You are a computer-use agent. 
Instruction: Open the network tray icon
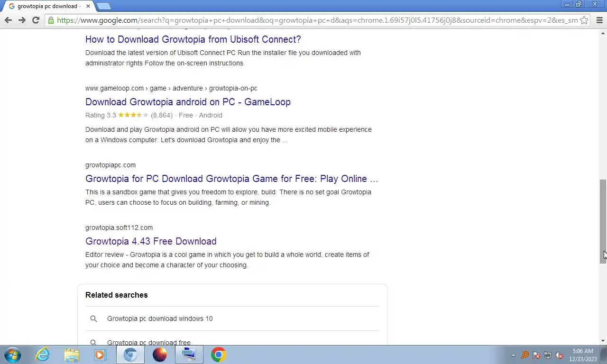(548, 355)
